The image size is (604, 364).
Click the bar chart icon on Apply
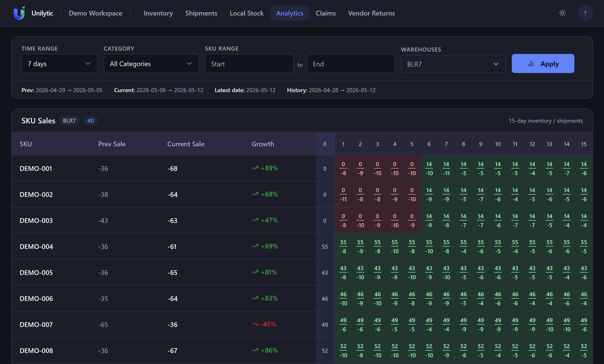pyautogui.click(x=531, y=64)
